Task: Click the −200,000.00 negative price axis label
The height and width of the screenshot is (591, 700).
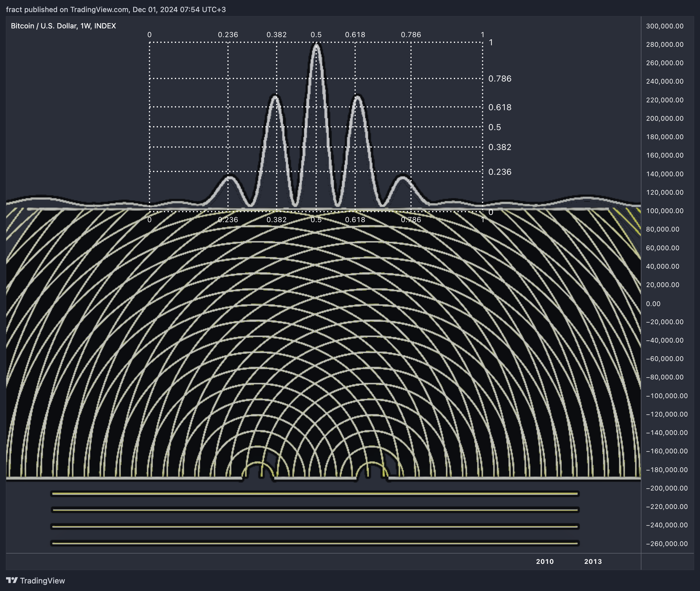Action: (667, 489)
